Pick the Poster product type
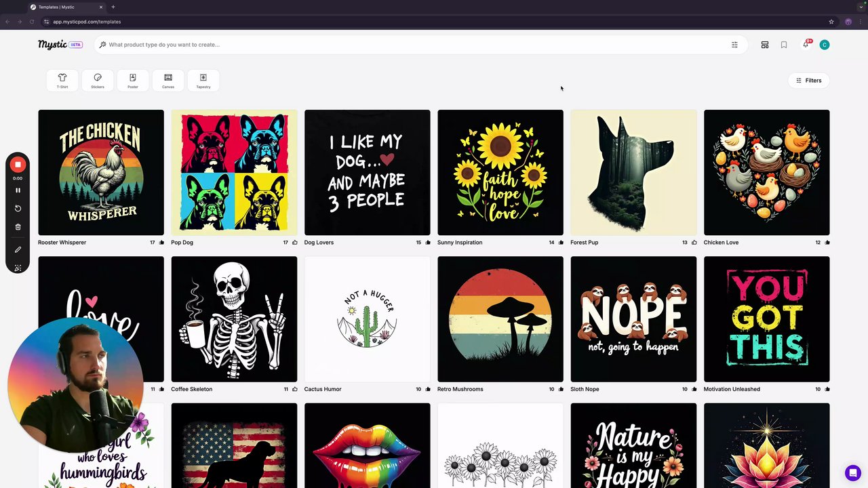This screenshot has height=488, width=868. [133, 80]
